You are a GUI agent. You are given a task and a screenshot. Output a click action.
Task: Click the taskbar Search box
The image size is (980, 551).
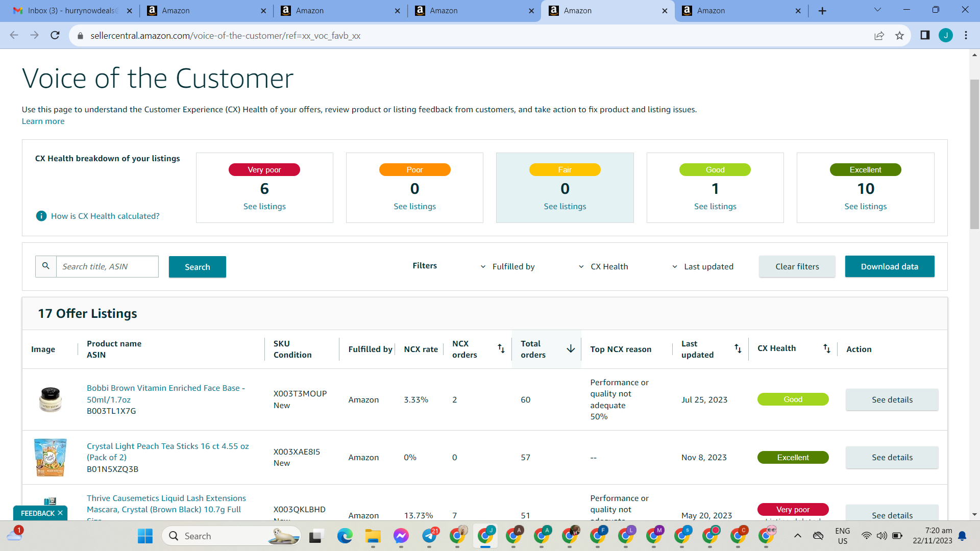[231, 536]
